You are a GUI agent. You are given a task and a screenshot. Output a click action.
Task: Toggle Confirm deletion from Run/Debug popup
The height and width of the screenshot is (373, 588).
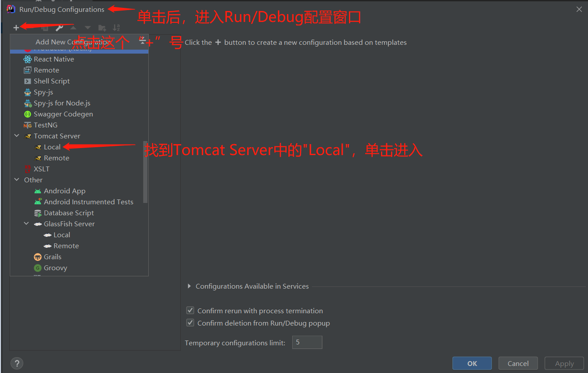click(x=190, y=323)
